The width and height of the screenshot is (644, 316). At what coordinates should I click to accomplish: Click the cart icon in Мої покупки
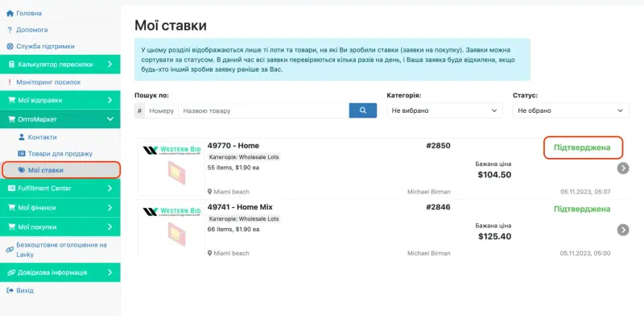click(11, 227)
